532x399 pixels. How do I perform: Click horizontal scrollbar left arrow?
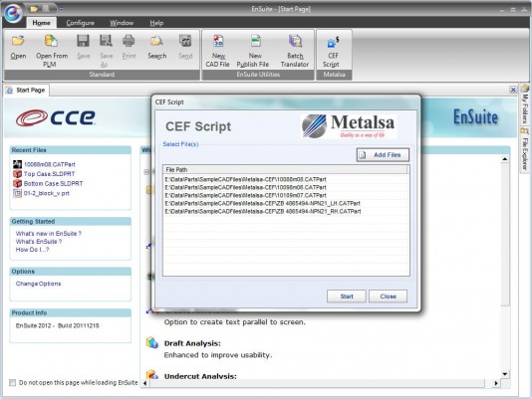[x=145, y=383]
